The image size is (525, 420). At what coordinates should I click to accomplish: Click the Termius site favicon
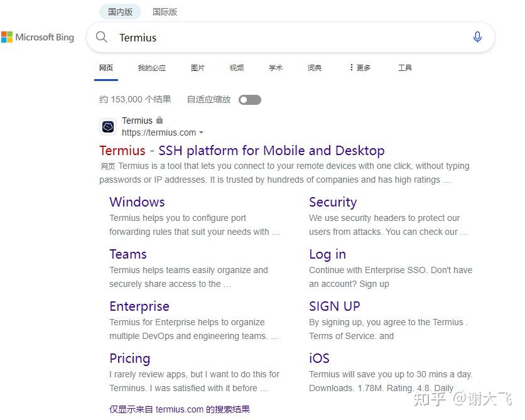(107, 127)
